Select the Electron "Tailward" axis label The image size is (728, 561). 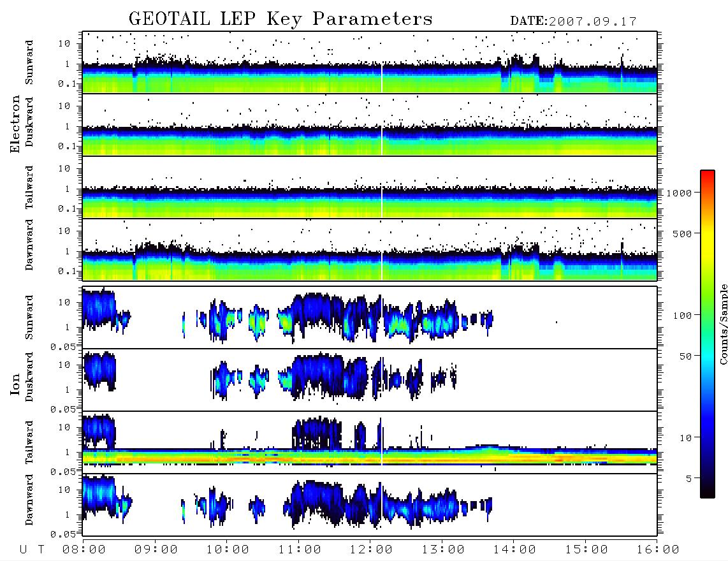[x=29, y=187]
